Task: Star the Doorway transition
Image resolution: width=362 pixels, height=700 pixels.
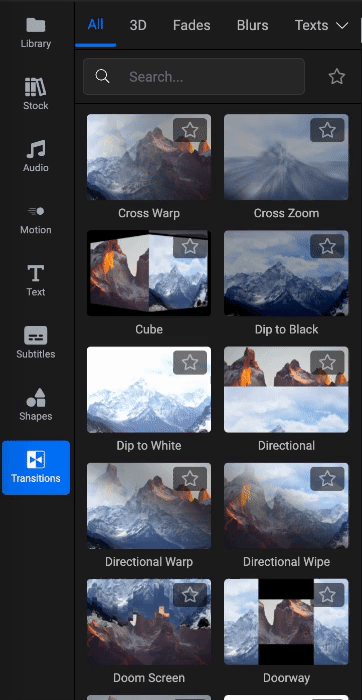Action: click(x=327, y=595)
